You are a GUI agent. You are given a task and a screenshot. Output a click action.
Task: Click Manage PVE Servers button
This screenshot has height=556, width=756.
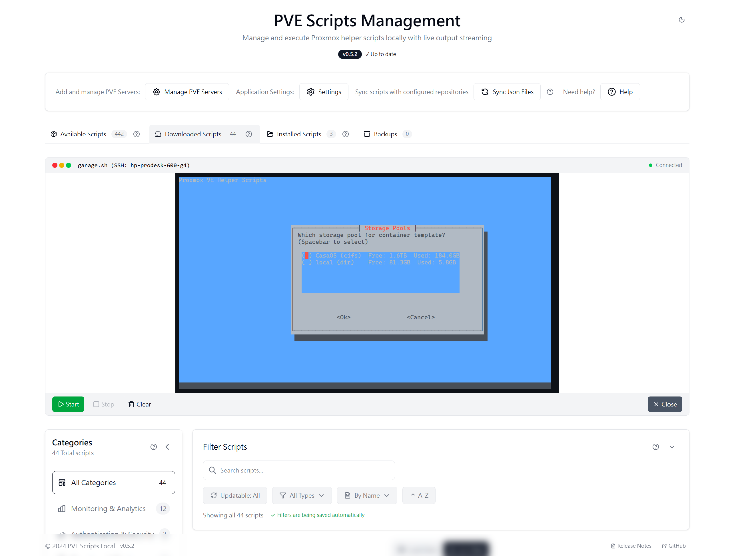[x=187, y=92]
